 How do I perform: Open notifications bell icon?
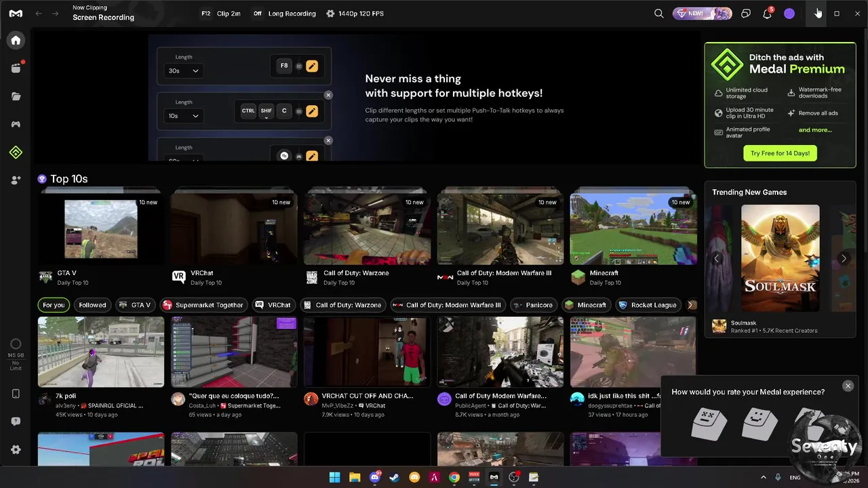pos(768,14)
